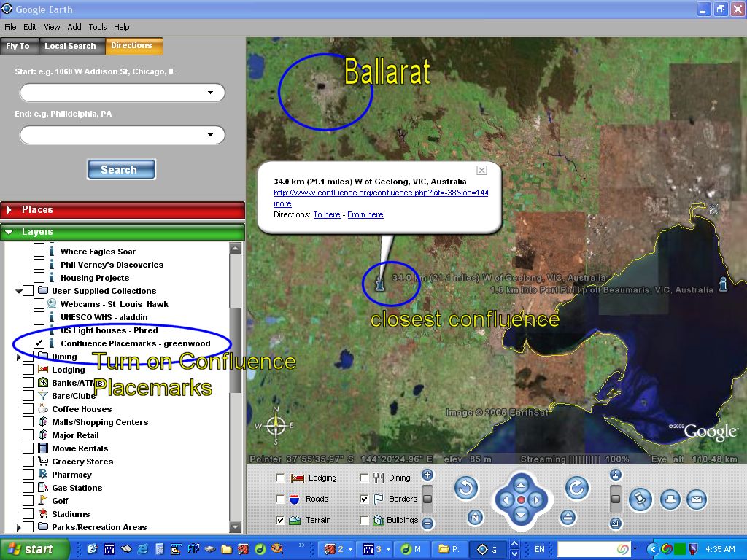Image resolution: width=747 pixels, height=560 pixels.
Task: Tilt view down icon below tilt slider
Action: coord(616,524)
